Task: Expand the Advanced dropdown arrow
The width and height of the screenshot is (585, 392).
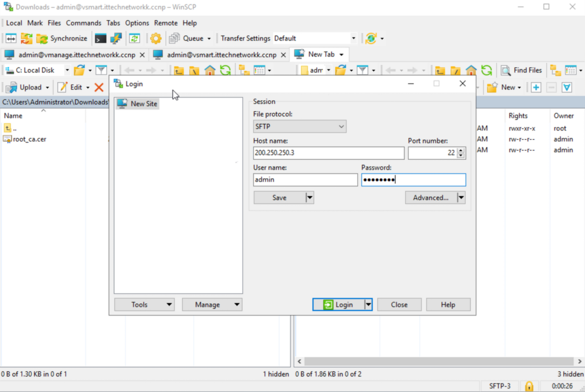Action: click(461, 198)
